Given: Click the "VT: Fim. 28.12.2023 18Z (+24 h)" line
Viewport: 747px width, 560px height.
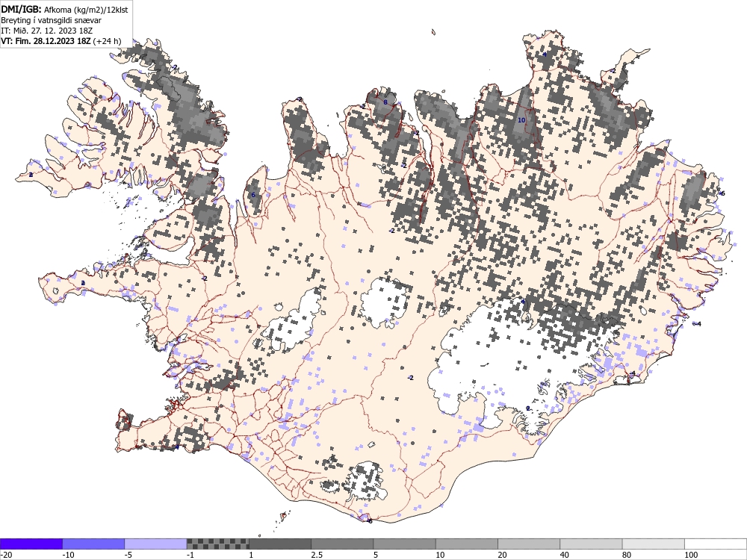Looking at the screenshot, I should 61,41.
